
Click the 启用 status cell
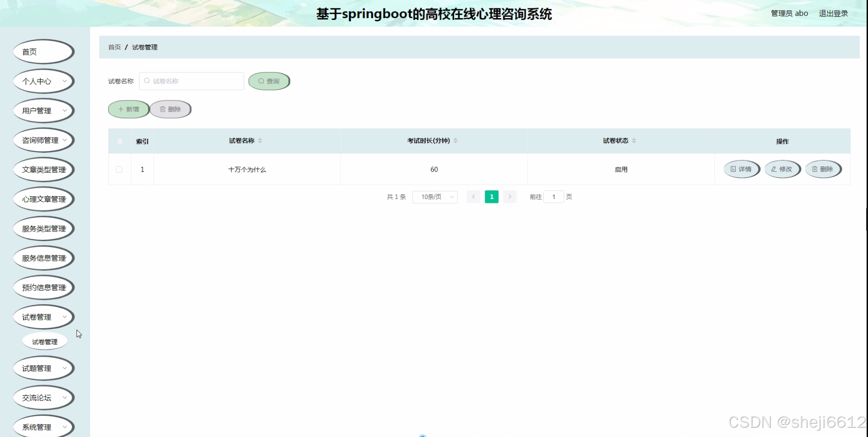[621, 169]
